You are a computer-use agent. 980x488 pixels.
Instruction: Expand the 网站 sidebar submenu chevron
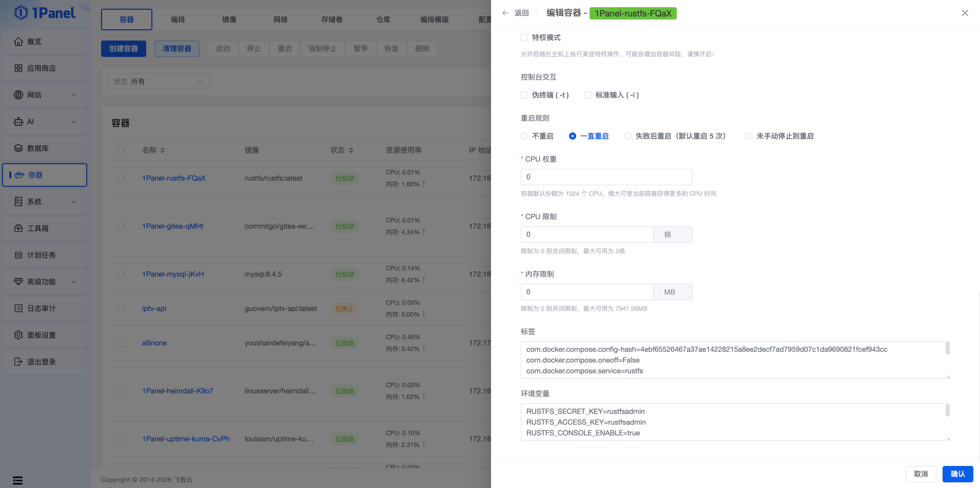74,95
